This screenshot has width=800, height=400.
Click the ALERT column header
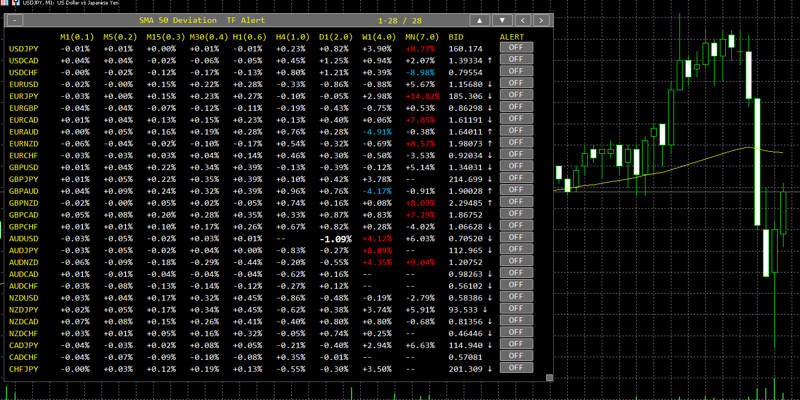(x=512, y=37)
